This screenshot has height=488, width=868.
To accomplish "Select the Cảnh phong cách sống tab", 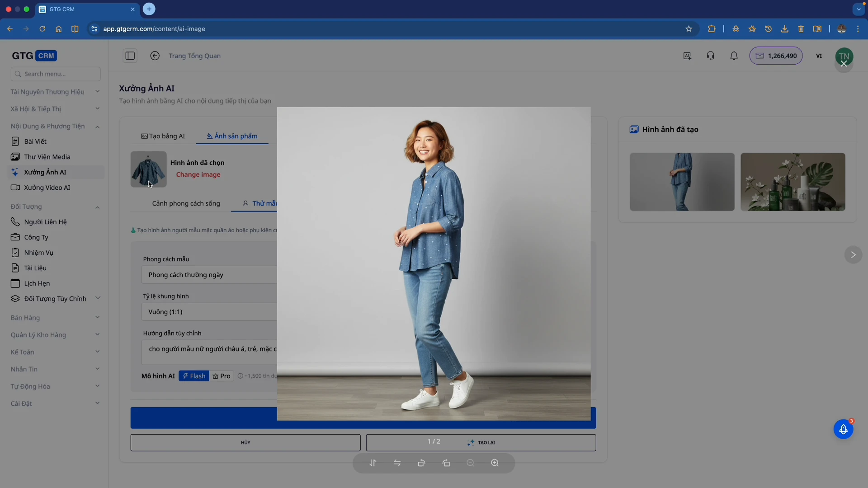I will click(186, 203).
